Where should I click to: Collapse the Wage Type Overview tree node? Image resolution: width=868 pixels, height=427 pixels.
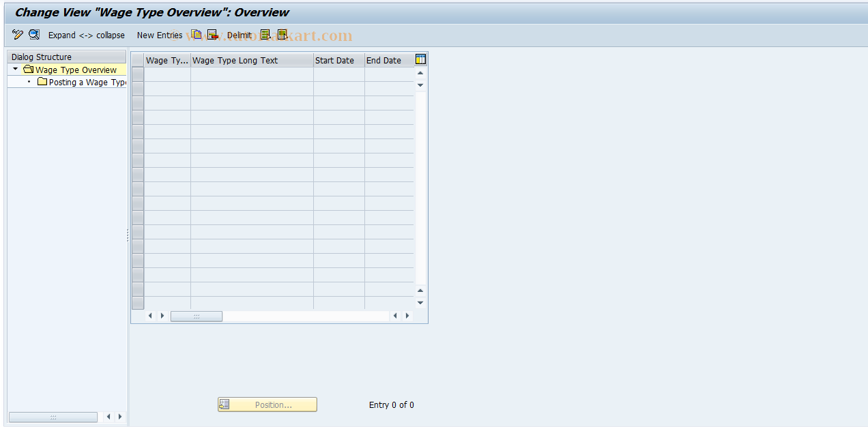pos(15,70)
